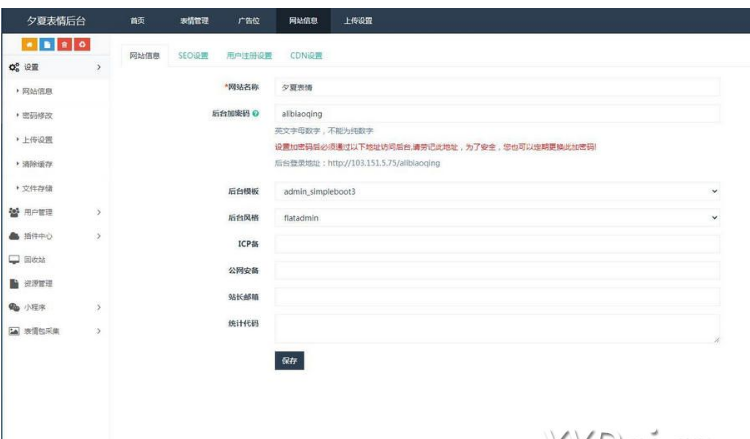Click the monitor icon for 回收站
The image size is (750, 439).
pos(14,260)
